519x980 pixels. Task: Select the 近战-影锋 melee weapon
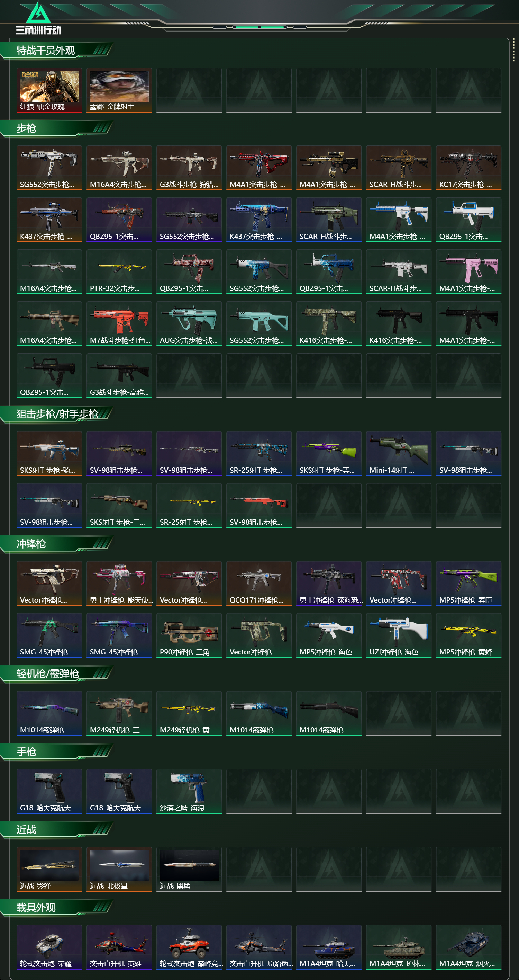click(x=49, y=869)
